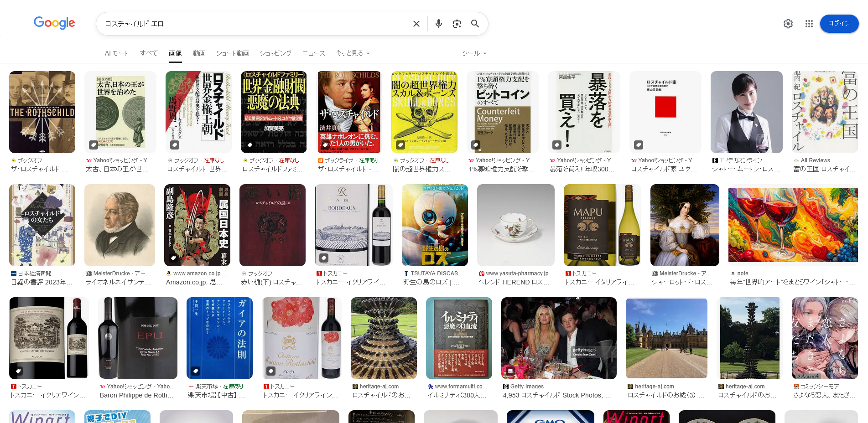Image resolution: width=868 pixels, height=423 pixels.
Task: Go to Google home via the logo
Action: 54,23
